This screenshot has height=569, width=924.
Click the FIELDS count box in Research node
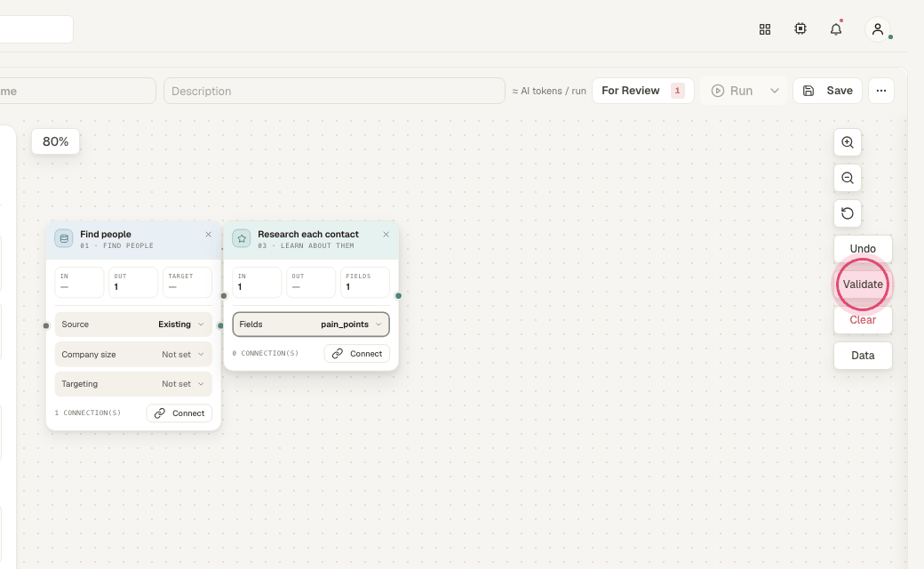[365, 282]
